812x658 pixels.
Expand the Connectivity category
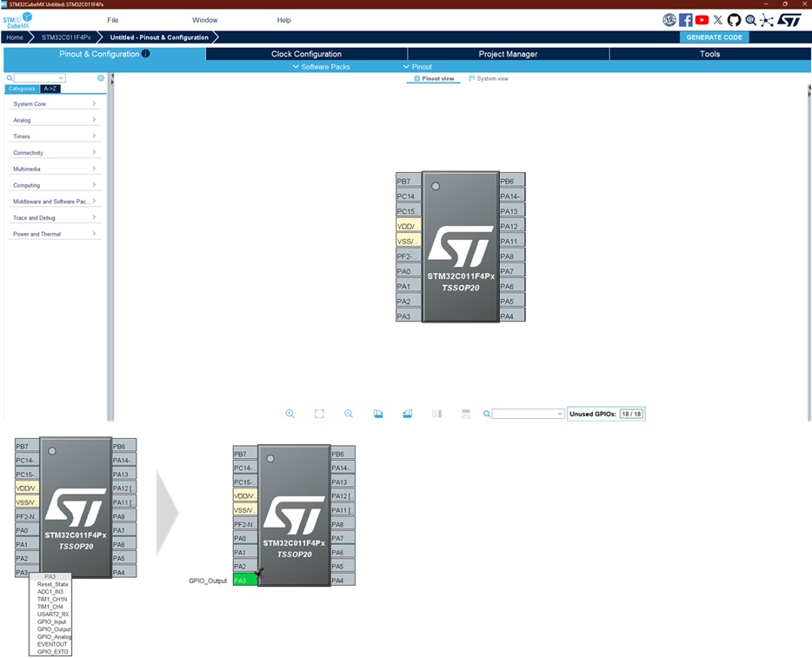point(54,153)
